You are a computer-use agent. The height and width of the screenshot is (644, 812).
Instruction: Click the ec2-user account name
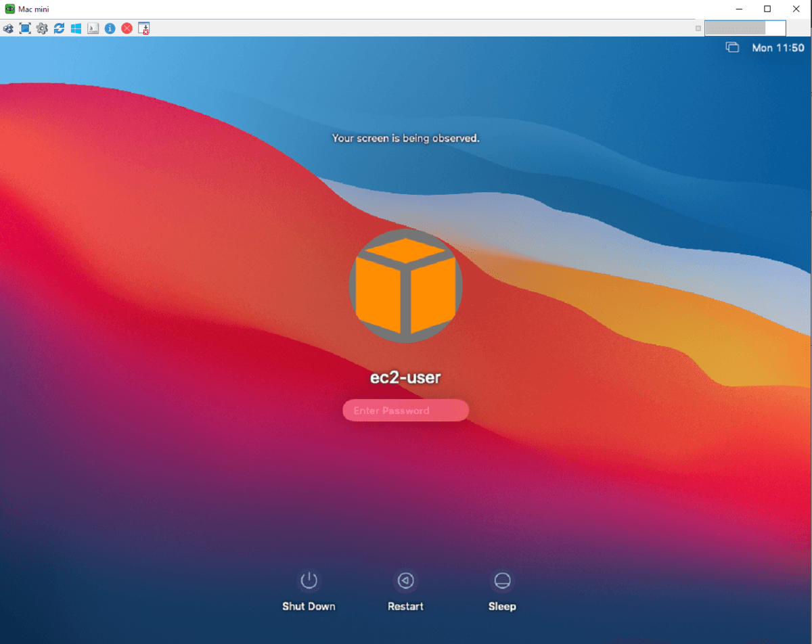point(405,377)
